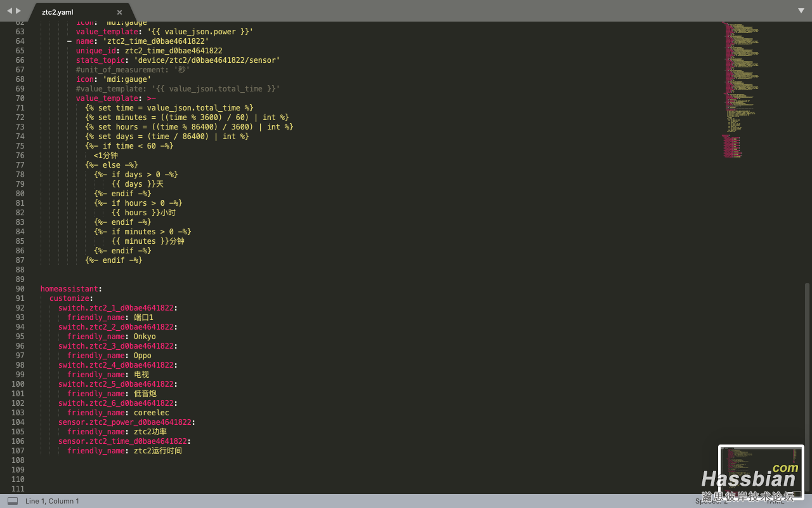Click friendly_name value 'ztc2运行时间'
This screenshot has height=508, width=812.
point(158,451)
